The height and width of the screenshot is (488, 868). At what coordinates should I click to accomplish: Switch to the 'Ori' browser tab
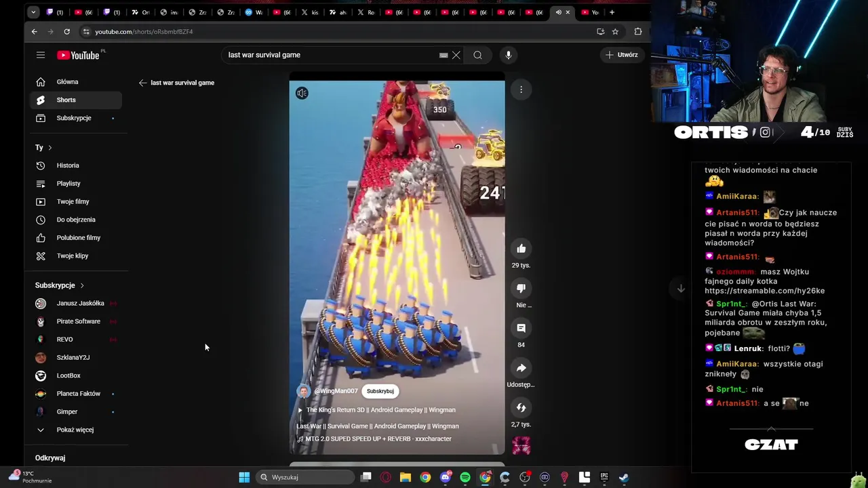[x=142, y=12]
